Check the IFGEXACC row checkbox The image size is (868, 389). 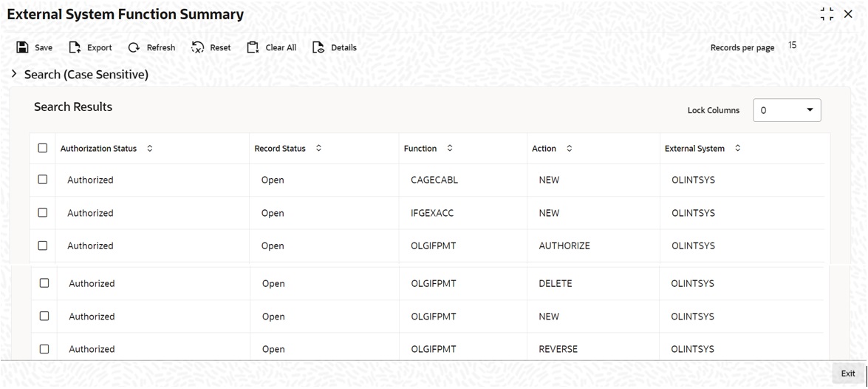point(43,213)
